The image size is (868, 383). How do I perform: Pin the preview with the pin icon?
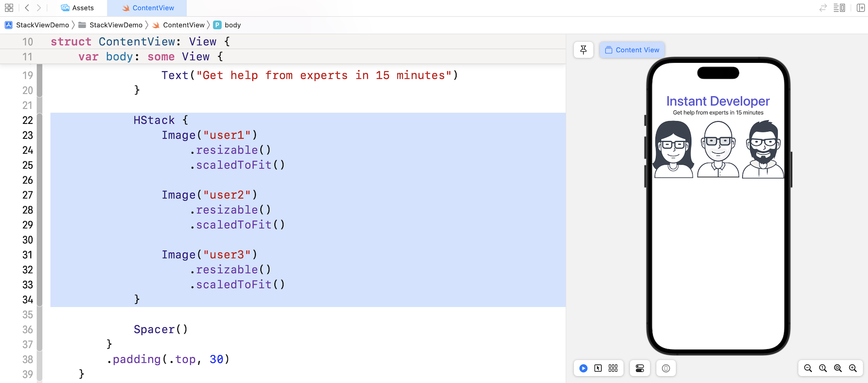click(x=583, y=50)
